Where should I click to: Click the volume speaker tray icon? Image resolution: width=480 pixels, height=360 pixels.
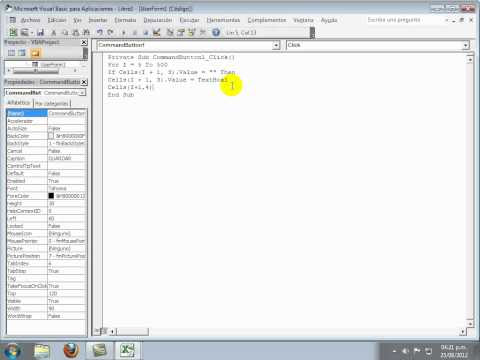(x=405, y=351)
